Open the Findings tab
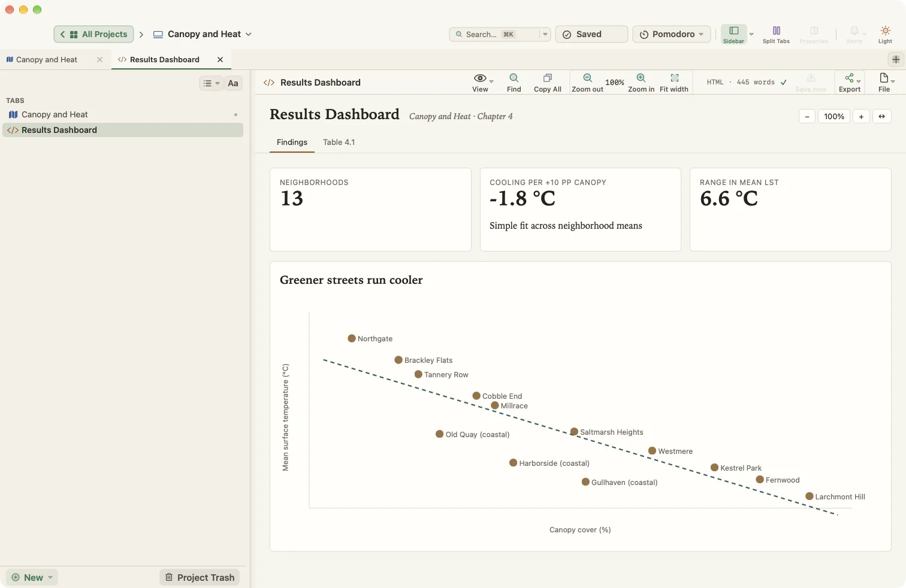Screen dimensions: 906x588 coord(292,142)
